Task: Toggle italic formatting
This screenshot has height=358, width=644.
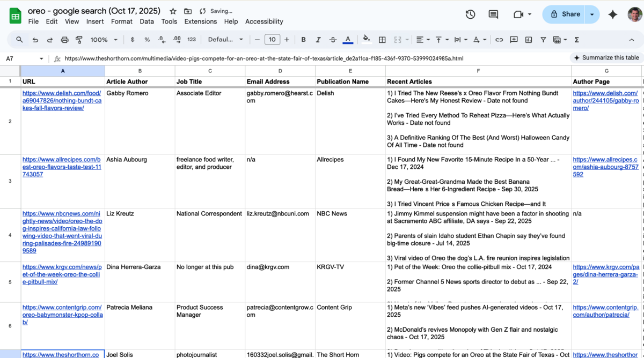Action: [318, 40]
